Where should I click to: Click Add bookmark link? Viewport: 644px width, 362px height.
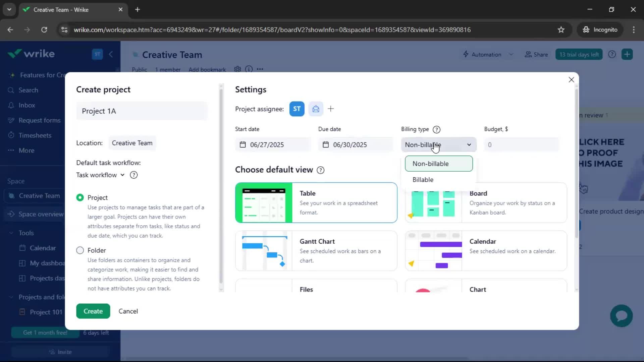[x=207, y=69]
